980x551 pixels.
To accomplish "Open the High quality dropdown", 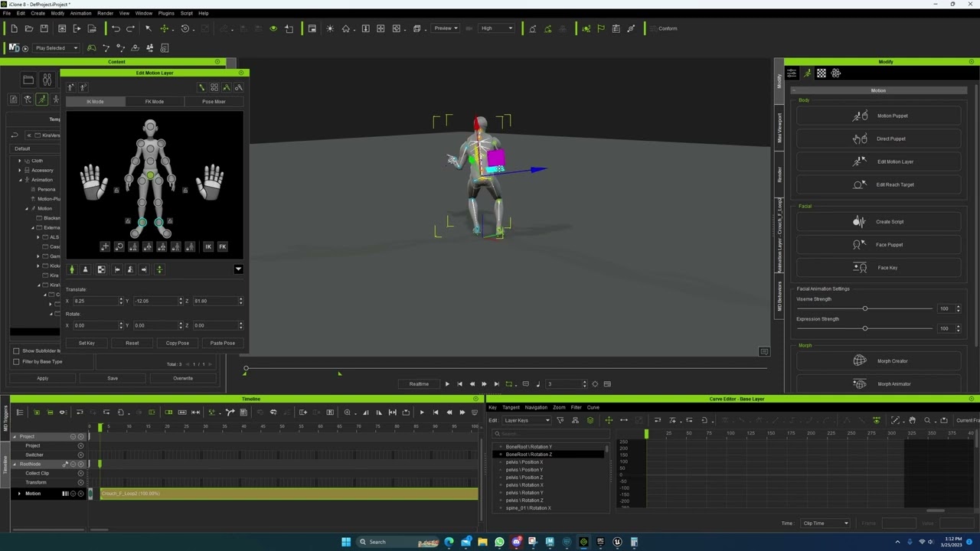I will click(x=496, y=28).
